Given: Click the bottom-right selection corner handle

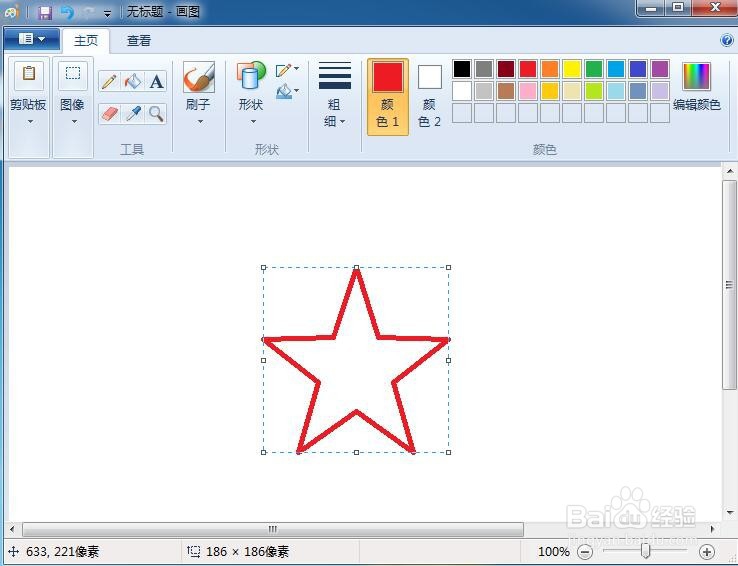Looking at the screenshot, I should click(449, 452).
